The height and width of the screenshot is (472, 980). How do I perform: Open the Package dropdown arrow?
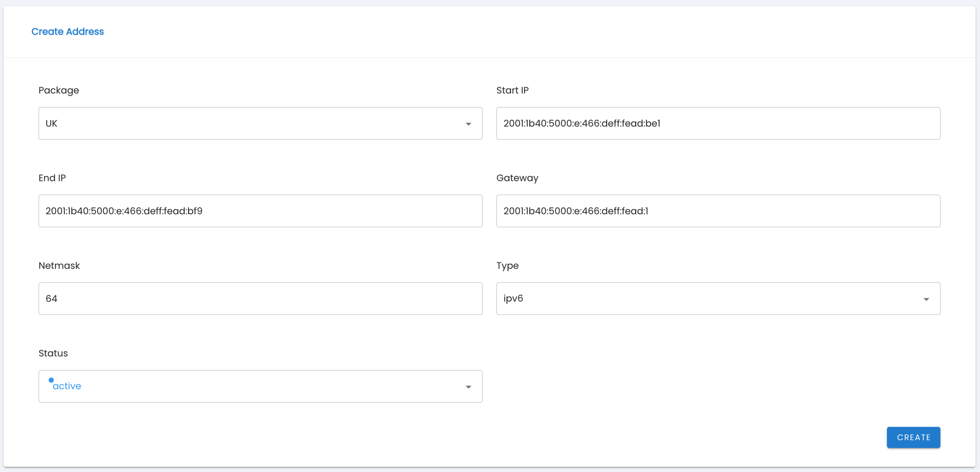point(469,123)
